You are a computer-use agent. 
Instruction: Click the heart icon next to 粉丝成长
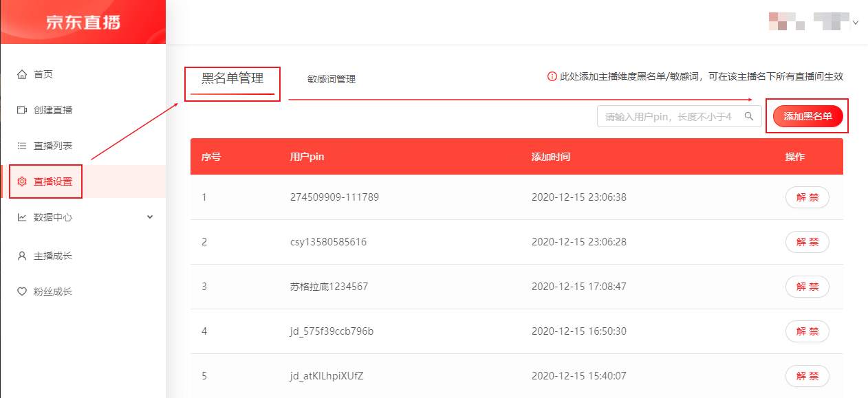(22, 291)
